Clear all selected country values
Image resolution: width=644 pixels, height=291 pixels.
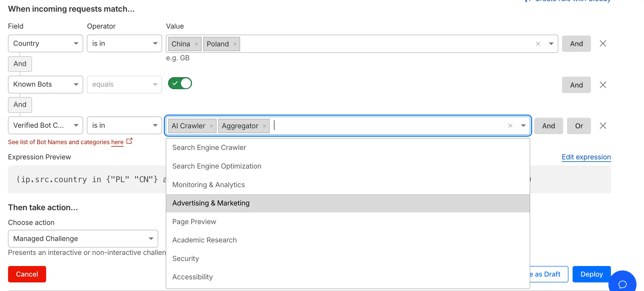538,44
